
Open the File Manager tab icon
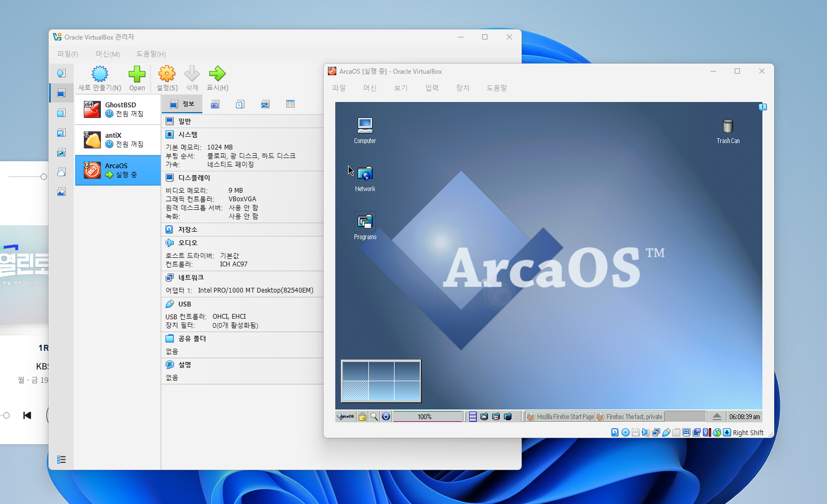pyautogui.click(x=290, y=104)
